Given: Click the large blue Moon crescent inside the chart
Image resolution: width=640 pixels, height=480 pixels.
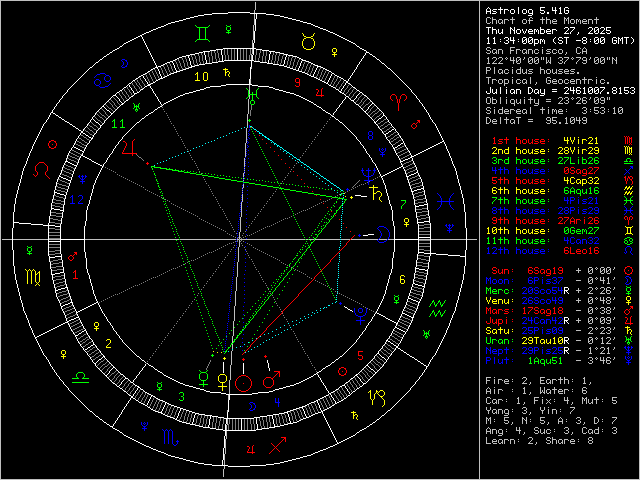Looking at the screenshot, I should [x=383, y=234].
